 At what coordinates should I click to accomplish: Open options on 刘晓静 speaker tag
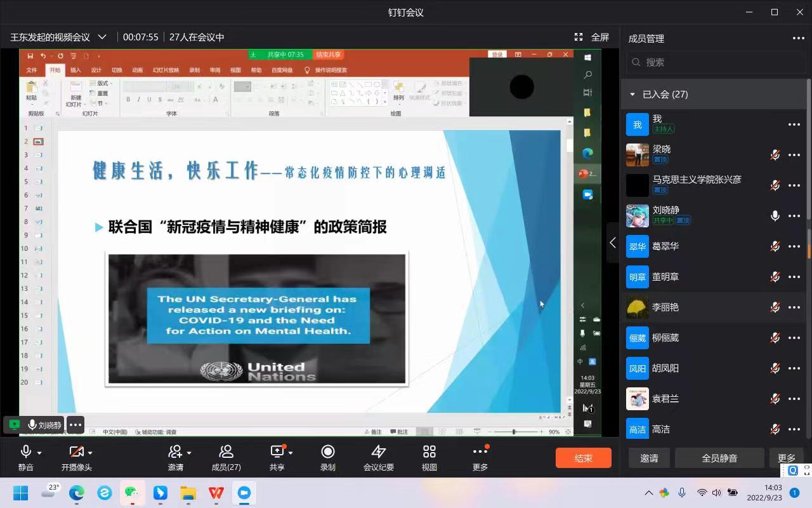click(75, 425)
